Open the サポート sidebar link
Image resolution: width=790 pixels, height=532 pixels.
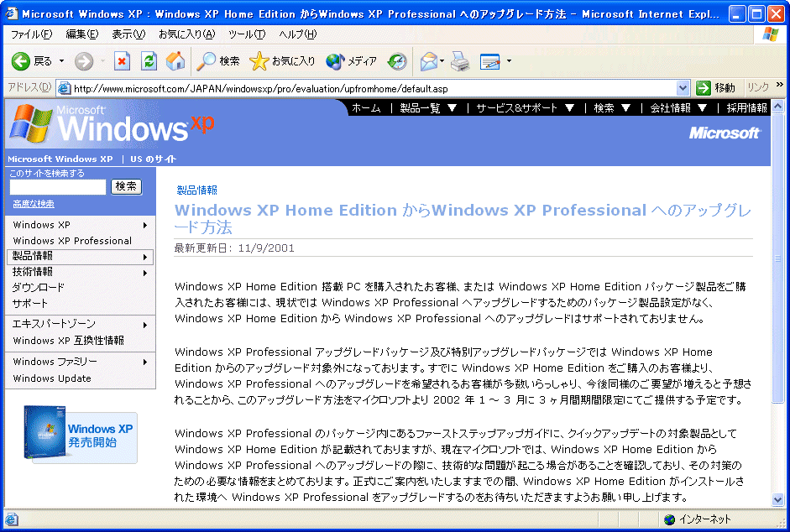point(29,304)
